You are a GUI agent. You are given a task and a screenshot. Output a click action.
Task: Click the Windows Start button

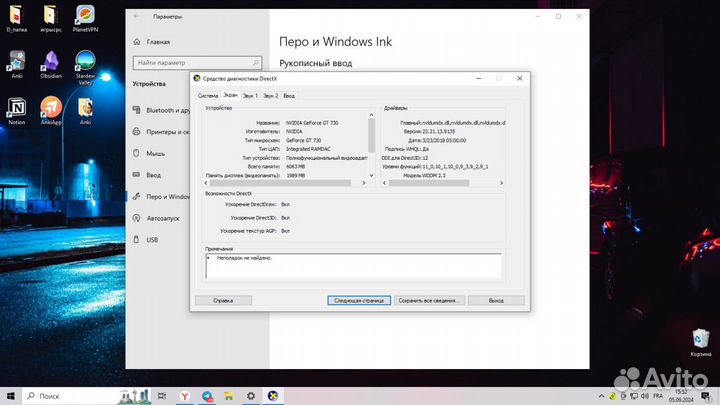[x=8, y=397]
